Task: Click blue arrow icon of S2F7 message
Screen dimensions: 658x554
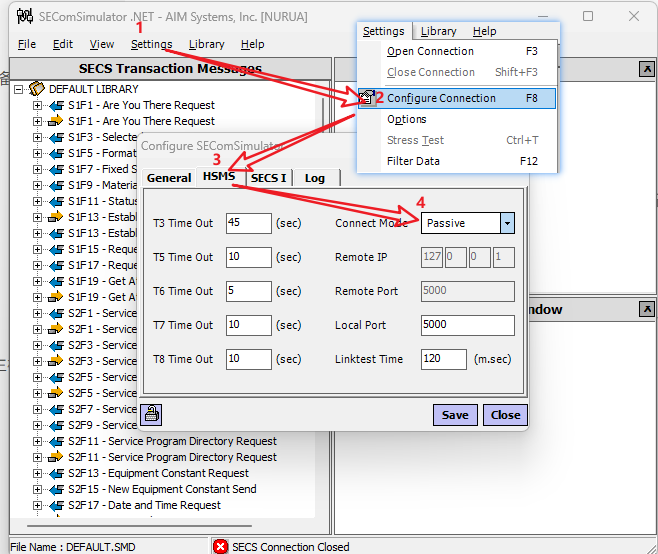Action: tap(56, 409)
